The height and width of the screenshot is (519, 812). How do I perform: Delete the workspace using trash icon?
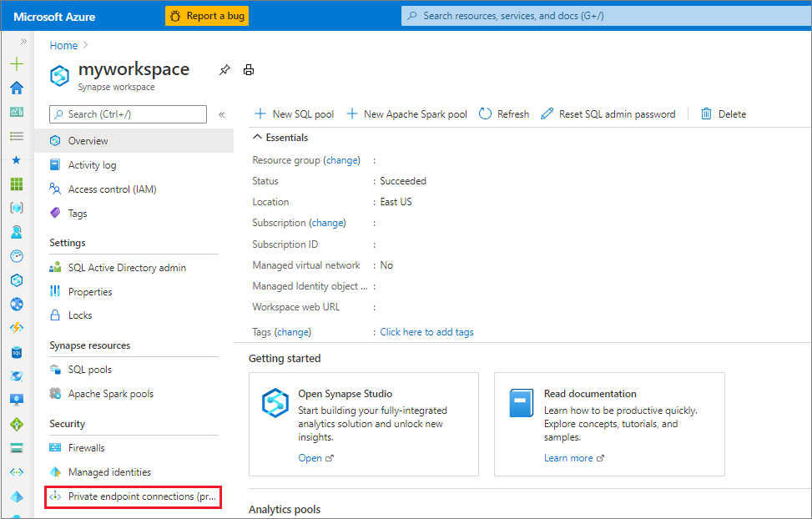pyautogui.click(x=723, y=114)
